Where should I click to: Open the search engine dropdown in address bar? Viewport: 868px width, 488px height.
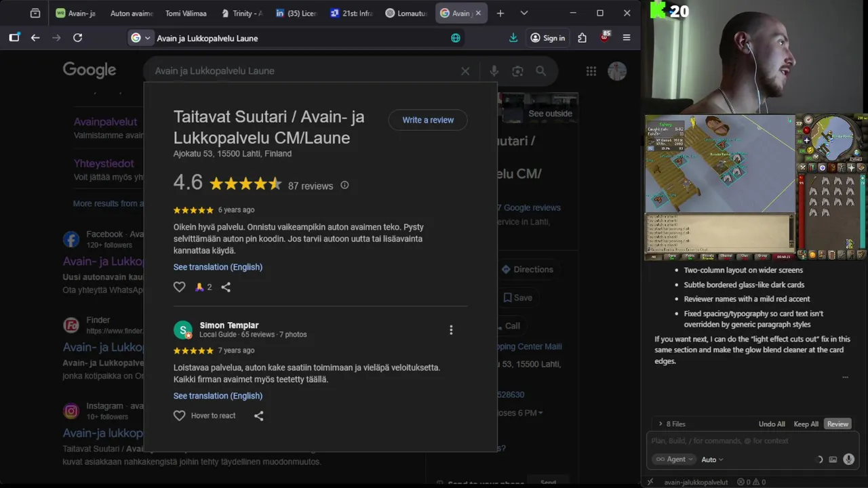[141, 38]
